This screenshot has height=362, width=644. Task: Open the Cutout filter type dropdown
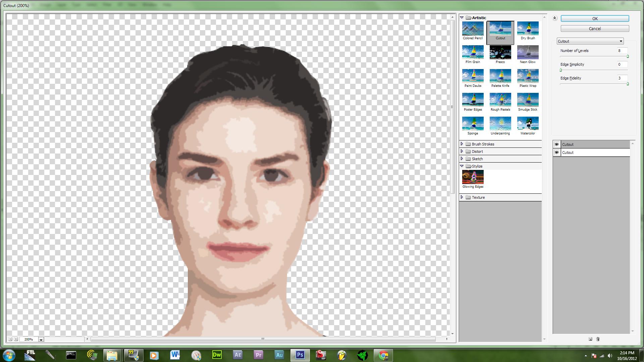pos(590,41)
